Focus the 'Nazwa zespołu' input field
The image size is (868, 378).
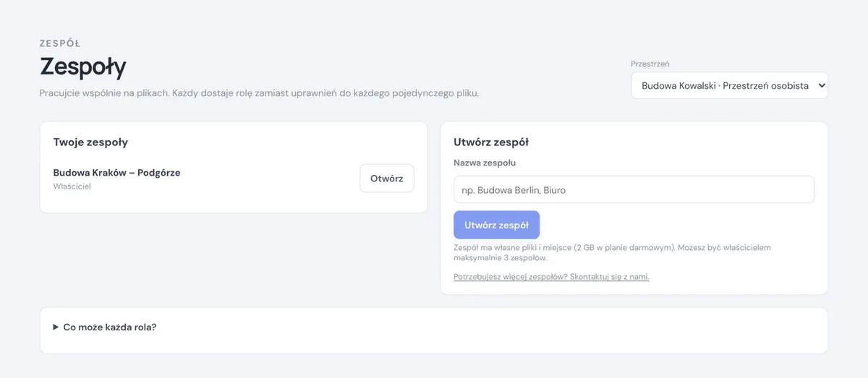coord(634,190)
